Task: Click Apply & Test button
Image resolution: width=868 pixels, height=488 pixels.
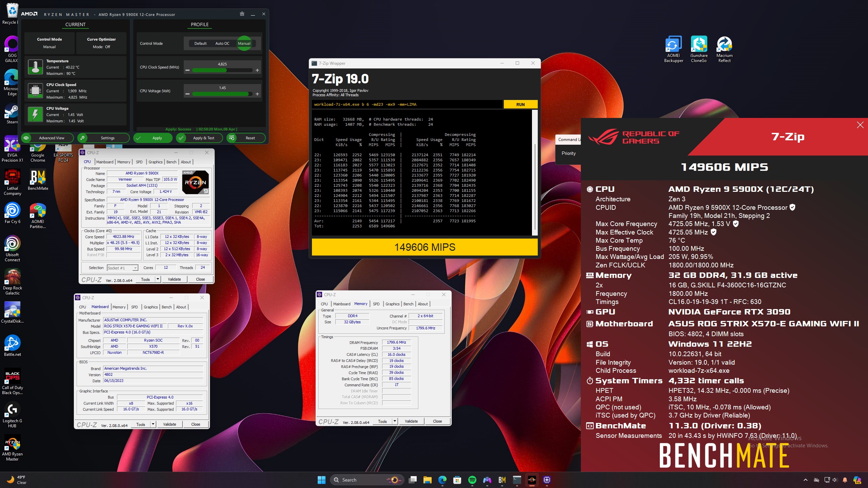Action: click(199, 138)
